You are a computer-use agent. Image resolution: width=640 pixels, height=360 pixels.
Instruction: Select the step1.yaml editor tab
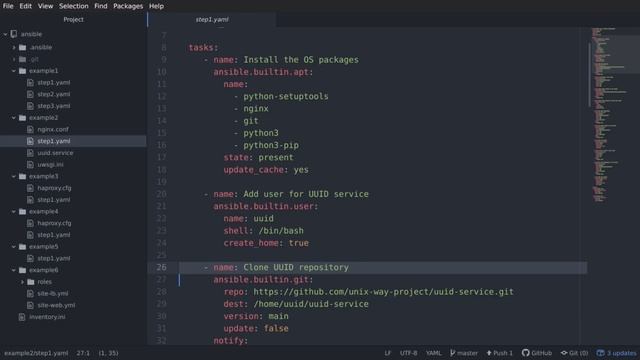point(212,20)
